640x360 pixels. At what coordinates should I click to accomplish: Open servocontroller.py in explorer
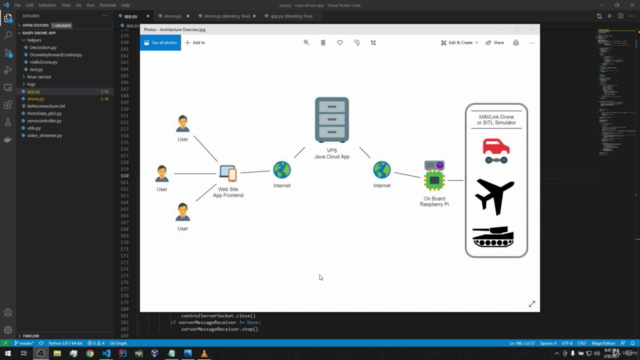[x=44, y=121]
